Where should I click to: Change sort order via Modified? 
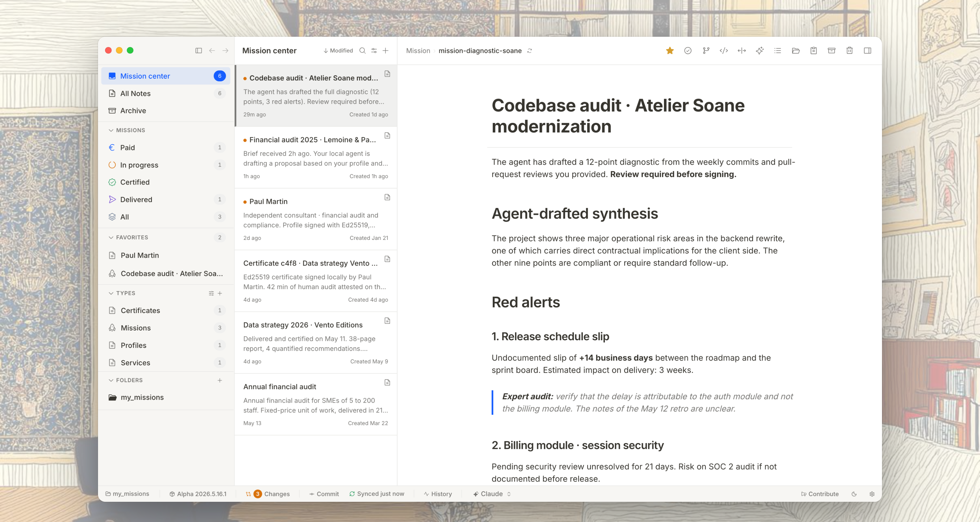point(338,50)
